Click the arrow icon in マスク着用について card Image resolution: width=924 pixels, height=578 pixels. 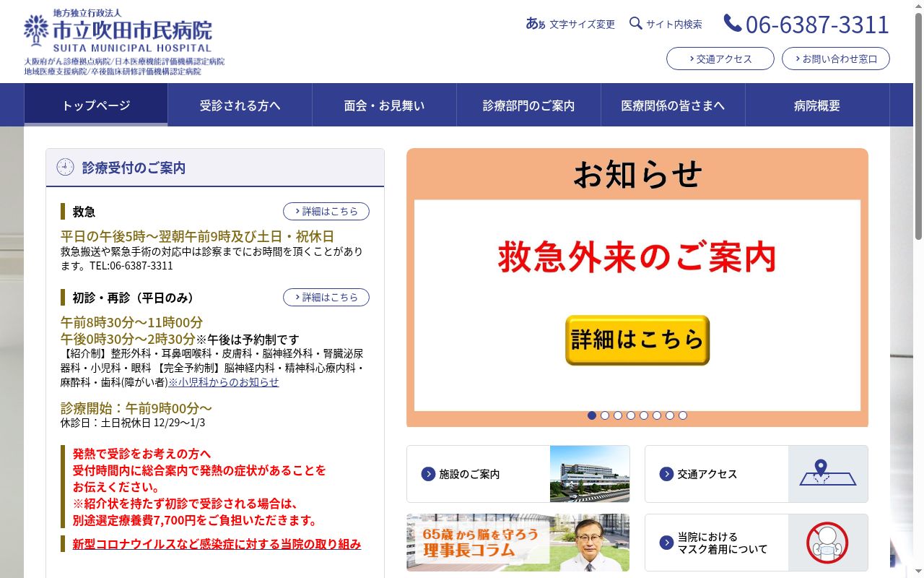(x=666, y=543)
